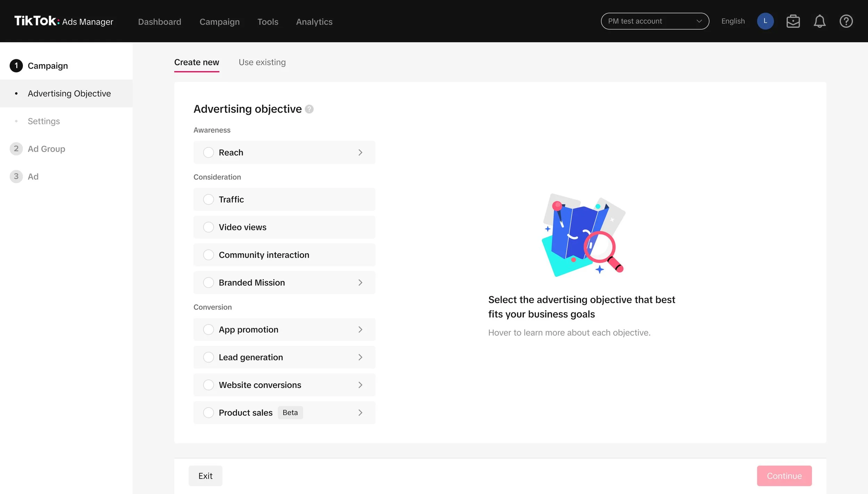This screenshot has height=494, width=868.
Task: Select the Video views radio button
Action: click(x=208, y=227)
